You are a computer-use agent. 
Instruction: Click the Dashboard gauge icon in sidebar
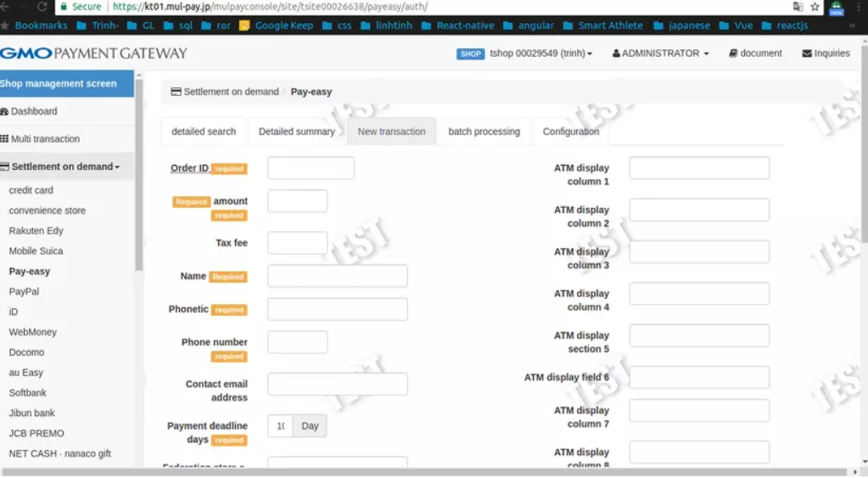click(4, 111)
